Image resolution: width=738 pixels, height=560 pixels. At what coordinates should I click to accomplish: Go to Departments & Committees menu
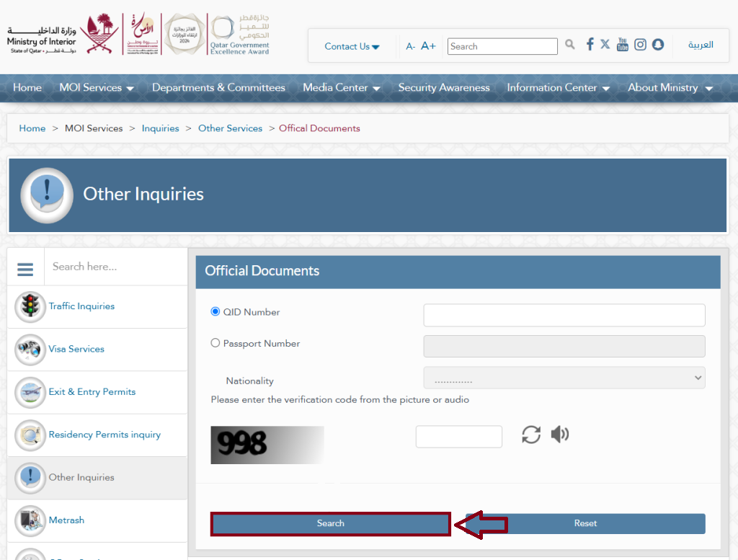218,87
